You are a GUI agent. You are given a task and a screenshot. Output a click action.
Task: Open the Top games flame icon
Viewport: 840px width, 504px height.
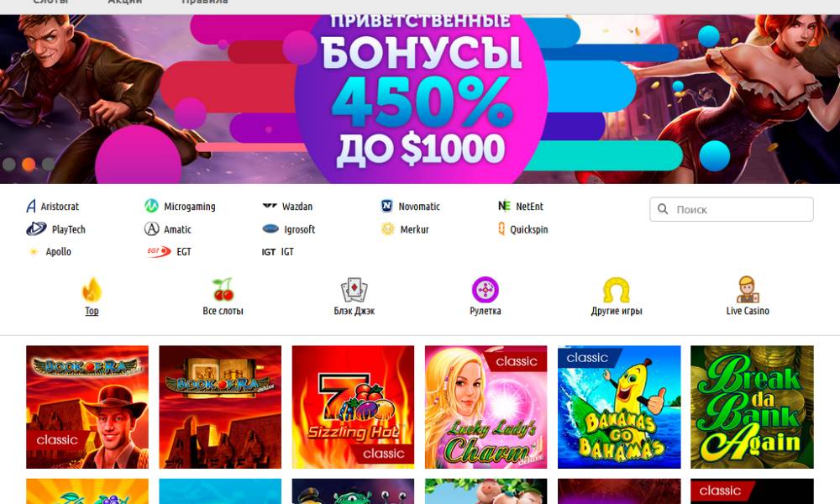[x=92, y=290]
